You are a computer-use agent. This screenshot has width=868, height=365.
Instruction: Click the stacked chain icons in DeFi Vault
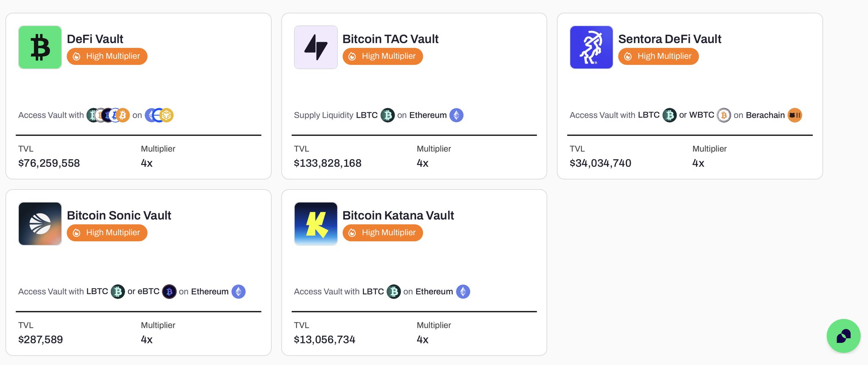click(159, 115)
